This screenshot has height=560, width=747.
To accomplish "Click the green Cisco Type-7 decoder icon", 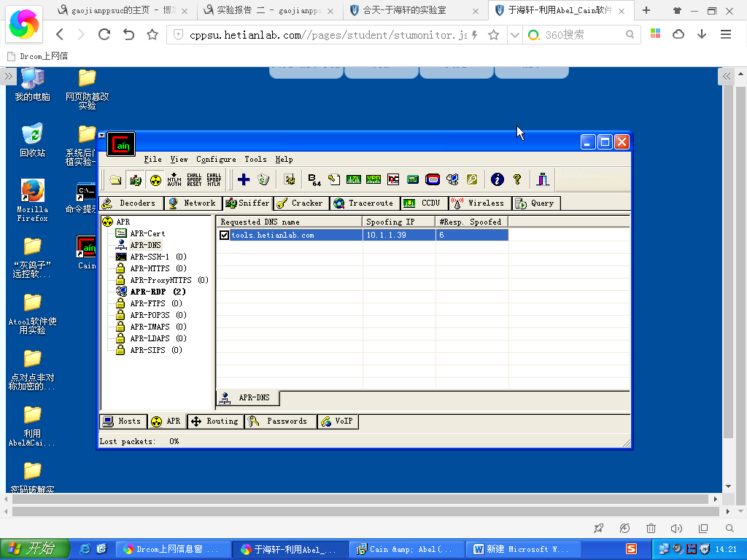I will [x=354, y=179].
